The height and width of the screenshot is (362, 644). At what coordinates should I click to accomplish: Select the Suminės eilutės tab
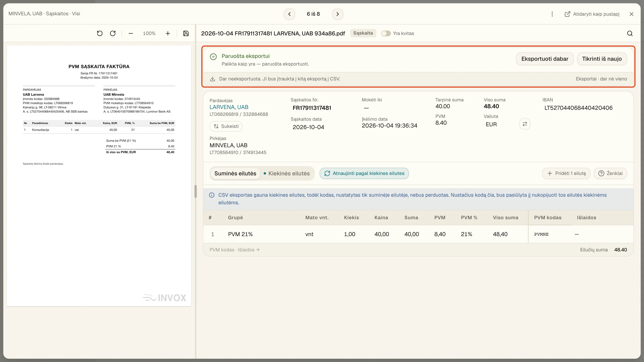[235, 173]
